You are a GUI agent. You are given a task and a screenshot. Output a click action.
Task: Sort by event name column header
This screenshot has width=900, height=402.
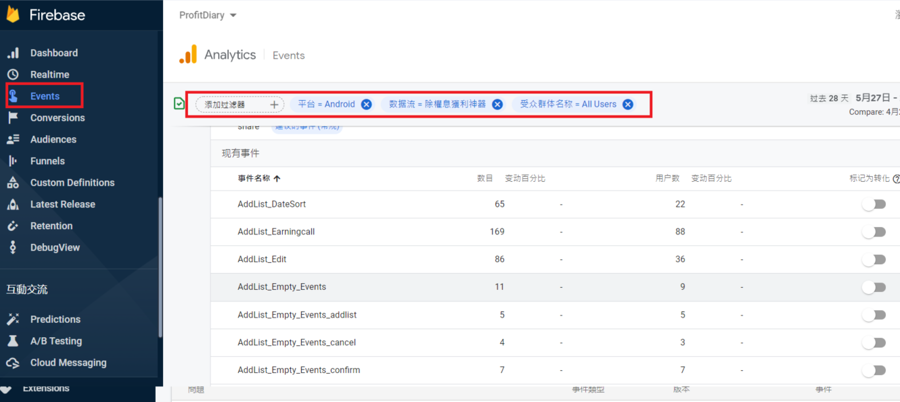(259, 178)
